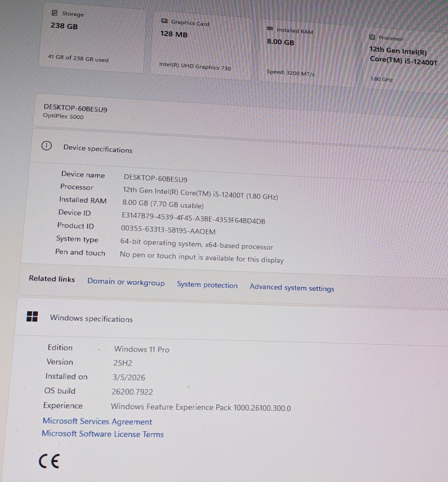Viewport: 448px width, 482px height.
Task: Open System protection link
Action: tap(207, 285)
